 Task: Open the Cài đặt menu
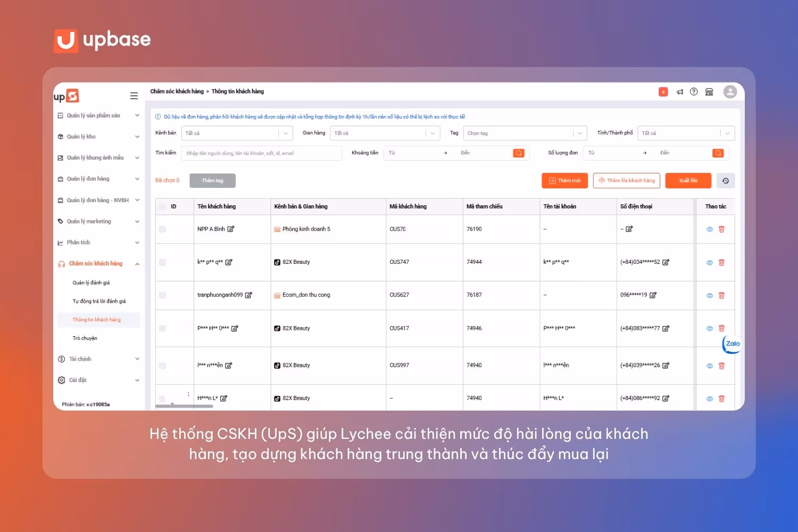coord(98,380)
